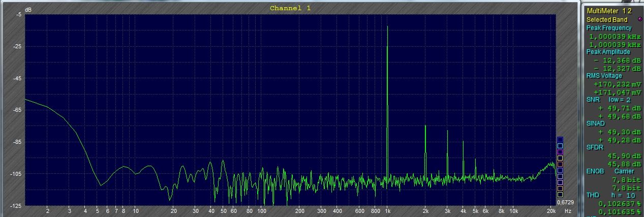Viewport: 644px width, 217px height.
Task: Toggle the purple dot beside Selected Band
Action: coord(639,19)
